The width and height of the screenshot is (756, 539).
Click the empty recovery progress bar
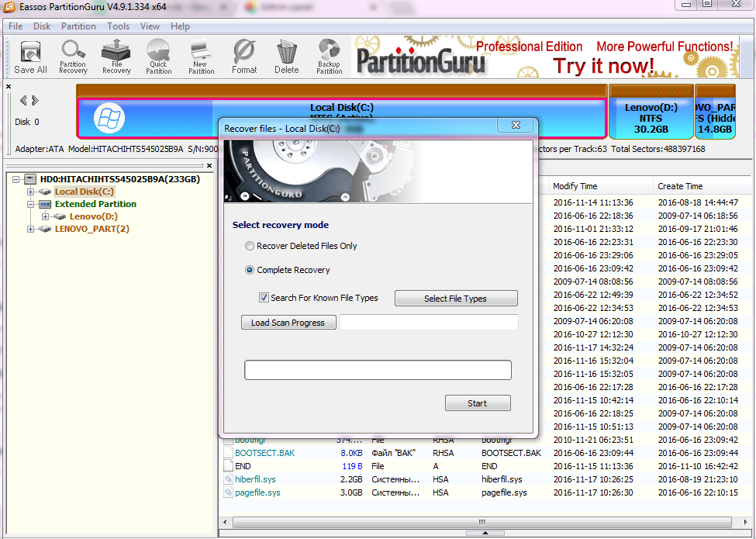(378, 370)
